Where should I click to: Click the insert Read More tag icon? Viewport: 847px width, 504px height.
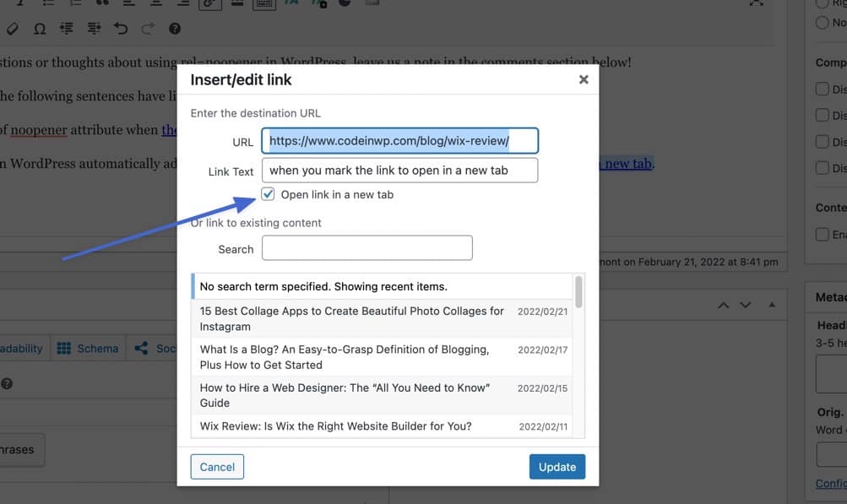pos(236,3)
